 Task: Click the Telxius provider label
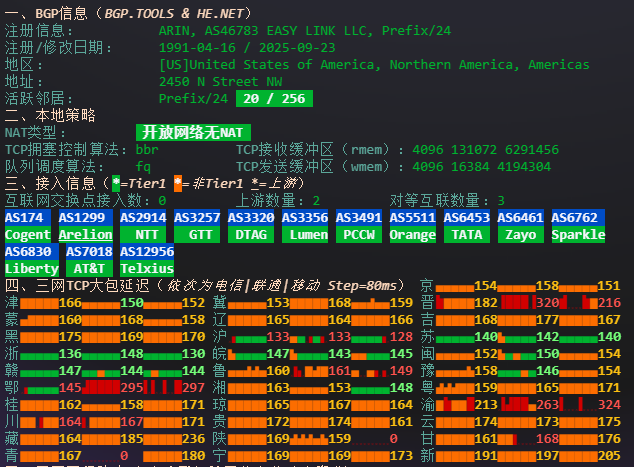147,269
